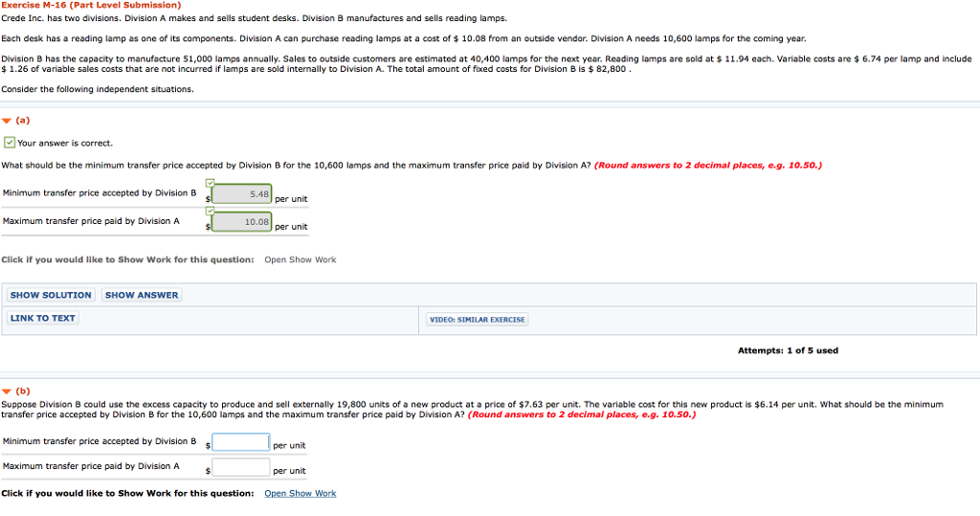The width and height of the screenshot is (980, 516).
Task: Click the green checkmark beside 'Your answer is correct'
Action: pyautogui.click(x=10, y=143)
